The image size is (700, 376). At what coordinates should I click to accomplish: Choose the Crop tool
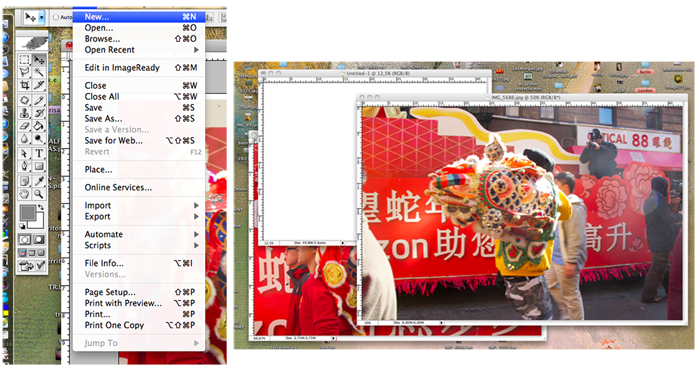[x=25, y=85]
